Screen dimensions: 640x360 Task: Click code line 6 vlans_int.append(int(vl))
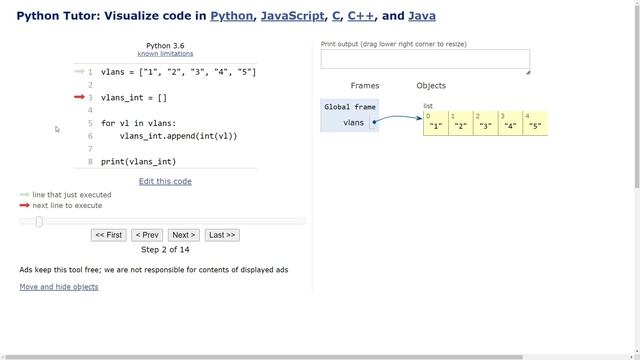(x=178, y=136)
